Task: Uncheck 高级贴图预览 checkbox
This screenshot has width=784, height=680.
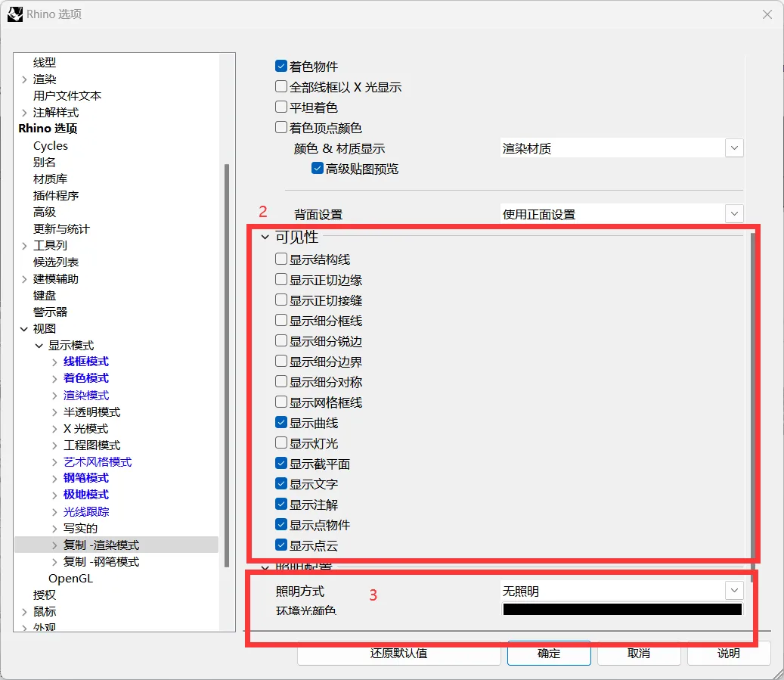Action: (317, 168)
